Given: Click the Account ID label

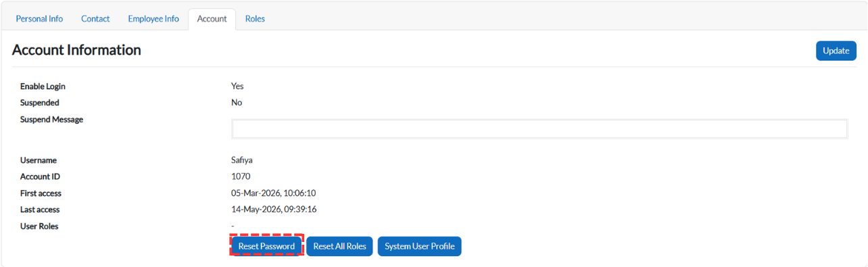Looking at the screenshot, I should [41, 176].
